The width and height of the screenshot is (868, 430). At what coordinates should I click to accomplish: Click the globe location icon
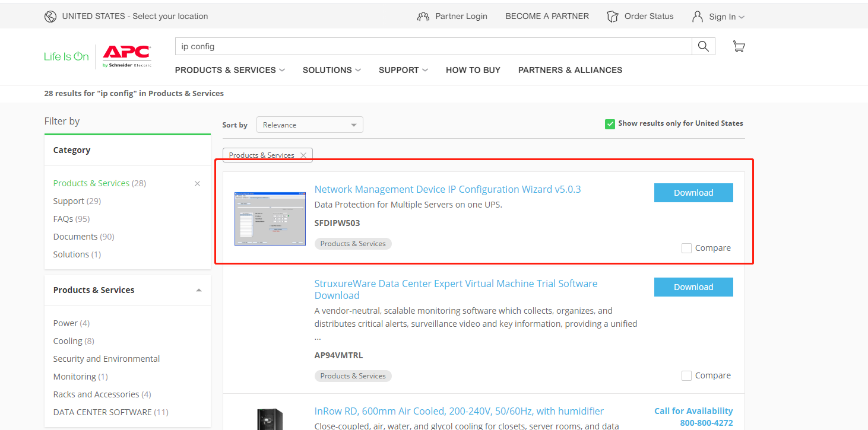pyautogui.click(x=50, y=17)
